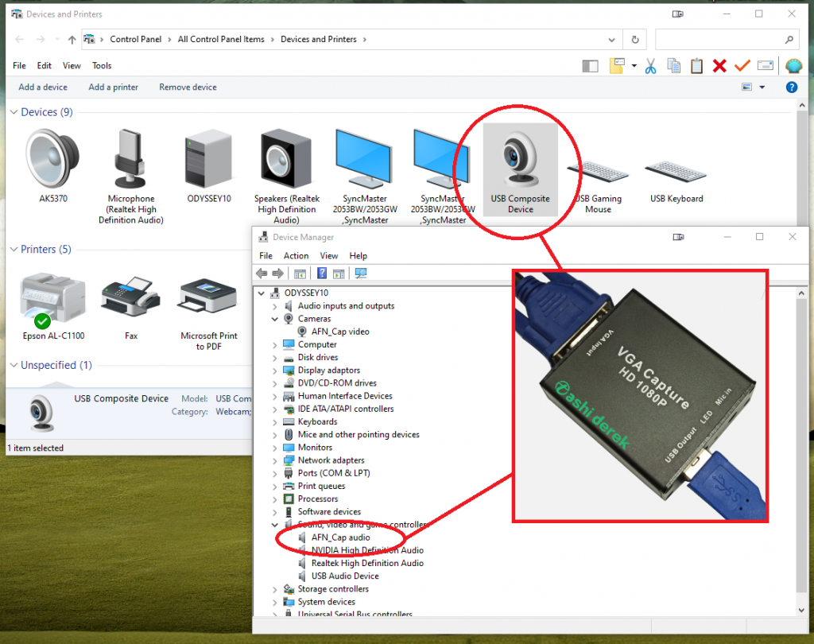Open the Tools menu
Viewport: 814px width, 644px height.
click(102, 66)
